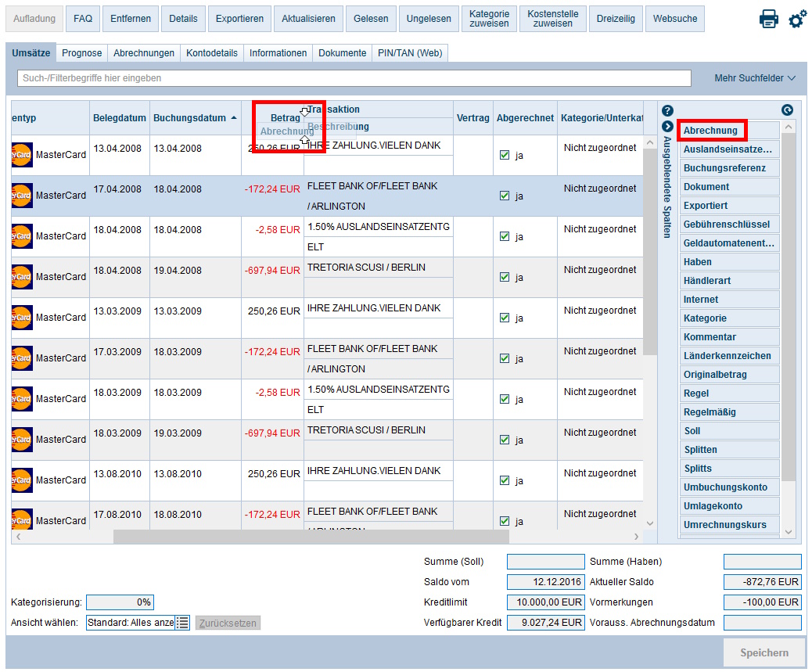Open settings via the gears icon
812x672 pixels.
tap(797, 20)
